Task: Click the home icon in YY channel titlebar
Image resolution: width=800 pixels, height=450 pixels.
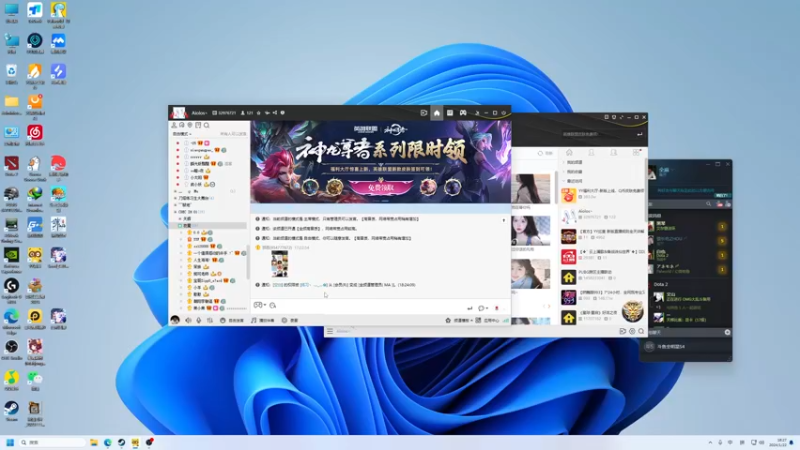Action: [x=437, y=113]
